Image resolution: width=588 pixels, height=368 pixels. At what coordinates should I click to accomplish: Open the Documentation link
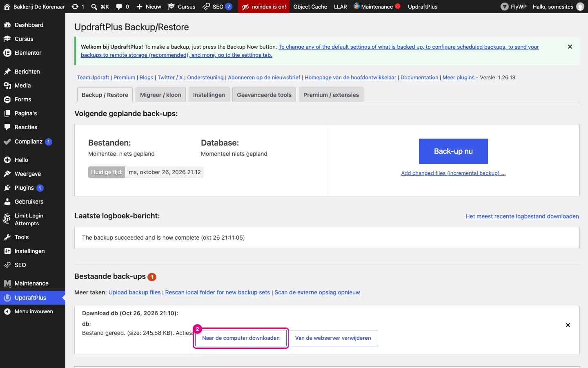tap(419, 77)
